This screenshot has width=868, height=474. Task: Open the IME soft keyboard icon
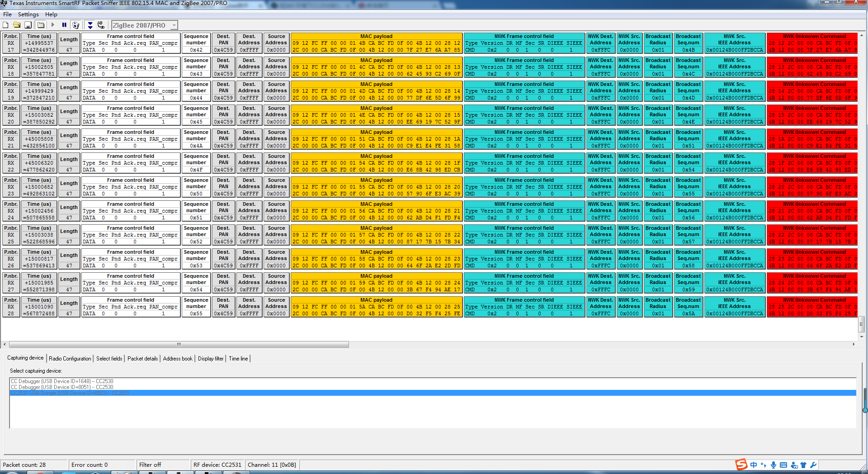tap(783, 465)
